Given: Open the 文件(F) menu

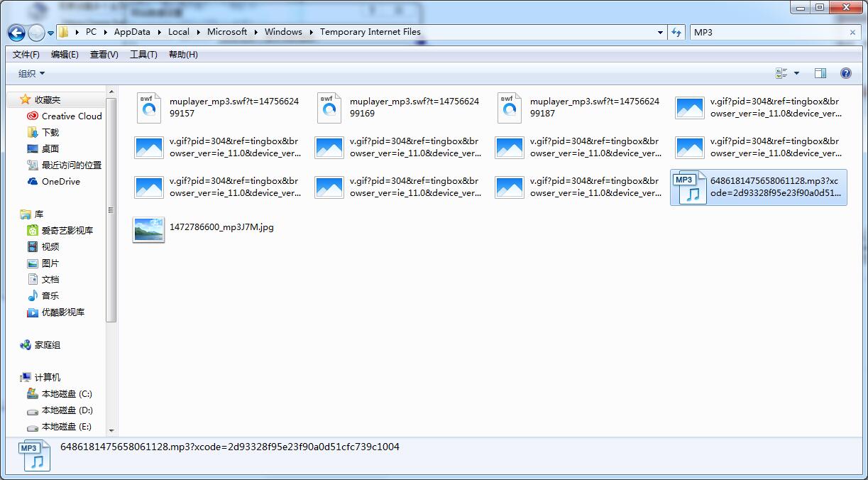Looking at the screenshot, I should coord(26,55).
